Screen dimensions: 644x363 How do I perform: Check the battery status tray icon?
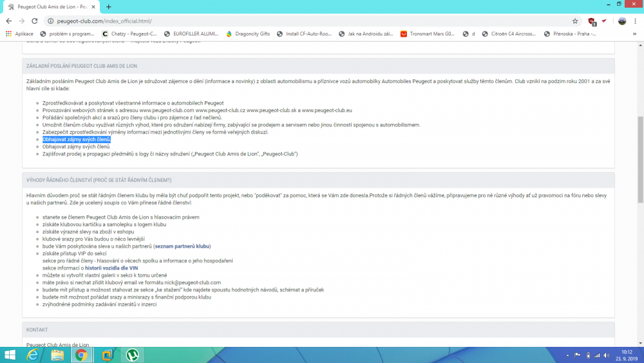tap(588, 355)
